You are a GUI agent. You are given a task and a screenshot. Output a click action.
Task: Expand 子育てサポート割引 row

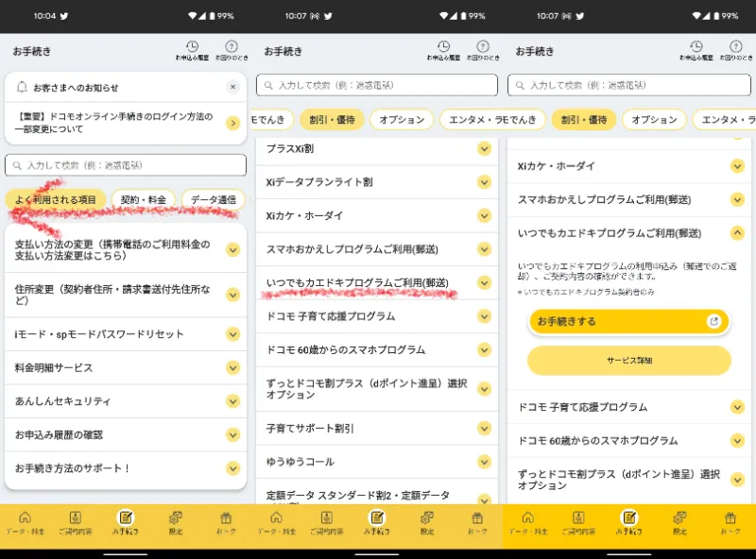coord(376,428)
